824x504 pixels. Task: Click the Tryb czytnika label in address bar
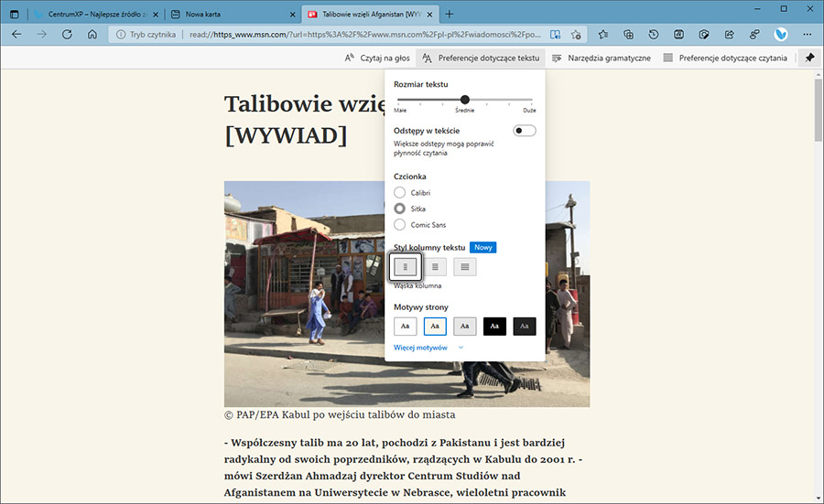tap(152, 35)
